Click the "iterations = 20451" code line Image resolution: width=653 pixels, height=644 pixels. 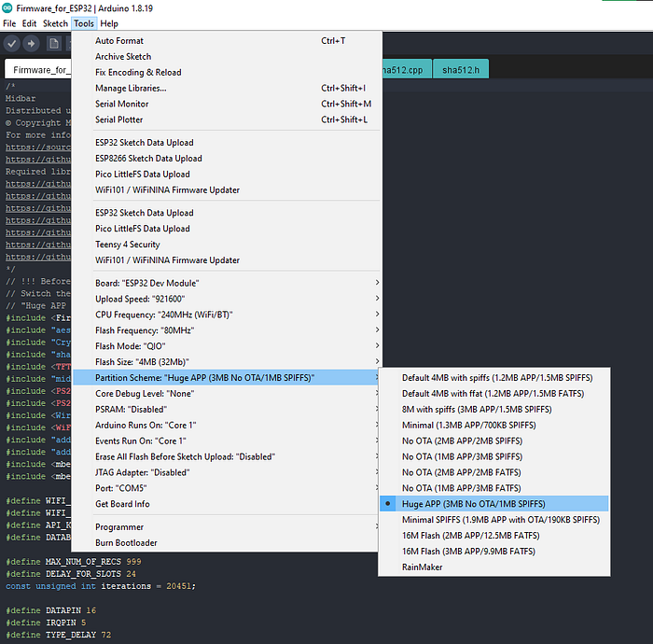point(101,586)
